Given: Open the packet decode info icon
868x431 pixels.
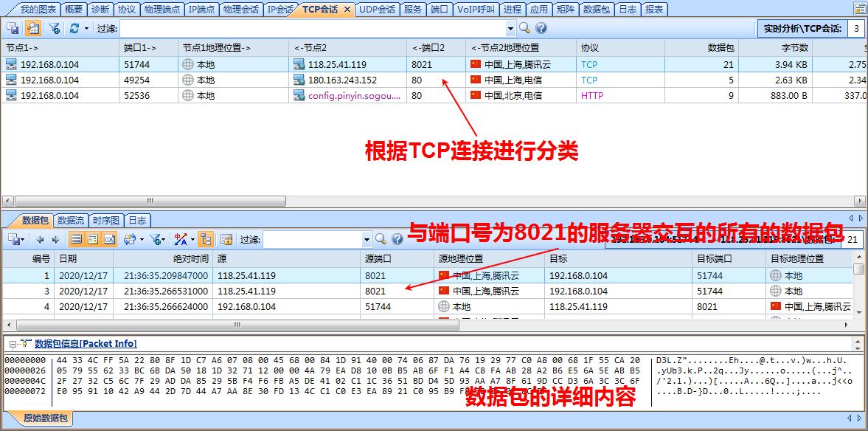Looking at the screenshot, I should tap(226, 238).
